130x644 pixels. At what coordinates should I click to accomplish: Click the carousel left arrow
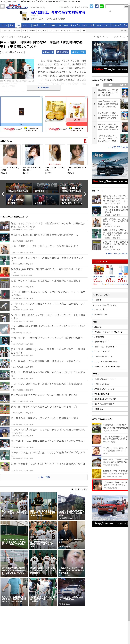pos(3,194)
